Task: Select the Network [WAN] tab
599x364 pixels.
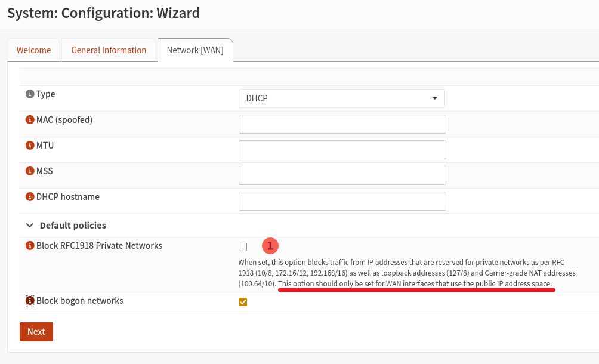Action: (x=194, y=50)
